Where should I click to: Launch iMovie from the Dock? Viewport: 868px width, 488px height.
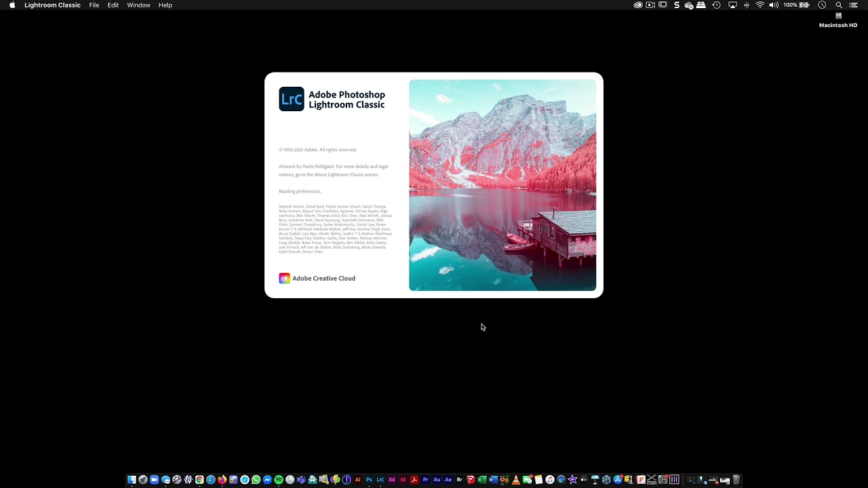(x=572, y=480)
